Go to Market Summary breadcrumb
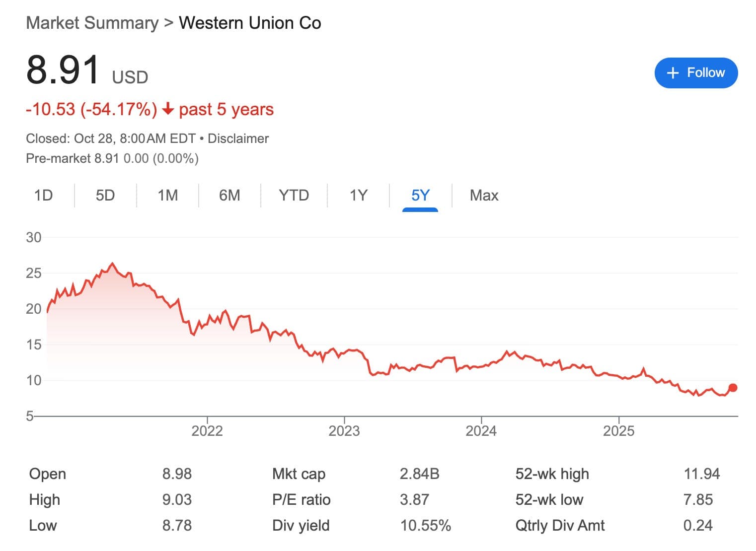Image resolution: width=756 pixels, height=551 pixels. tap(92, 23)
